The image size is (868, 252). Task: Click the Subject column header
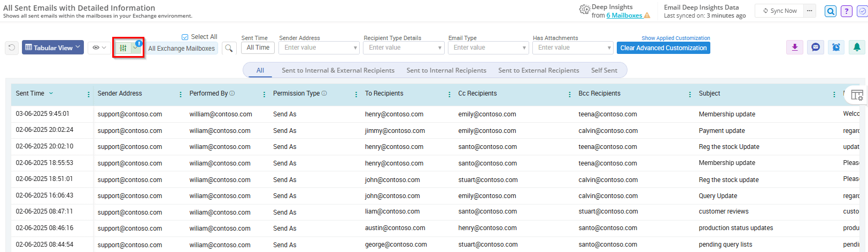pyautogui.click(x=709, y=93)
